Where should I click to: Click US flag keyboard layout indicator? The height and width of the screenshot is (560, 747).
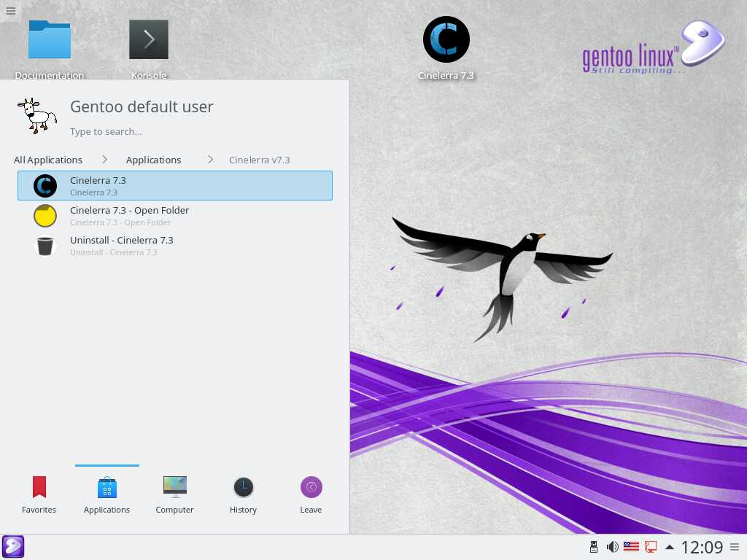pos(631,547)
